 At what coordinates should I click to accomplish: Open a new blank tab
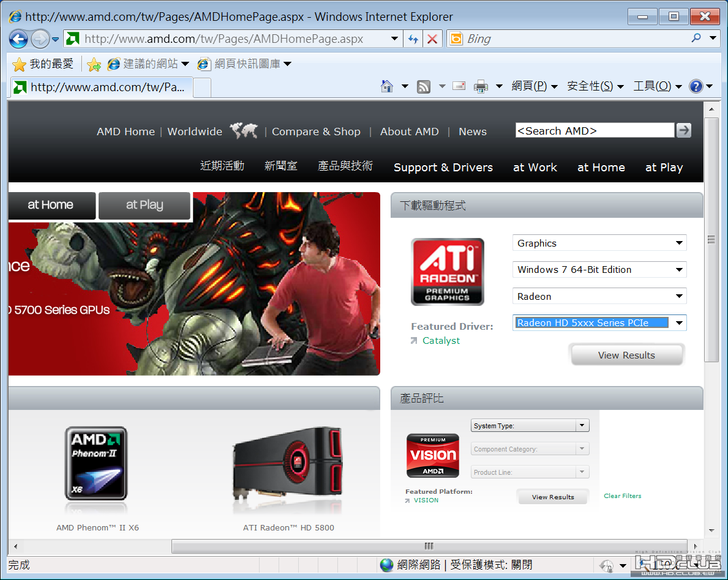[x=202, y=87]
